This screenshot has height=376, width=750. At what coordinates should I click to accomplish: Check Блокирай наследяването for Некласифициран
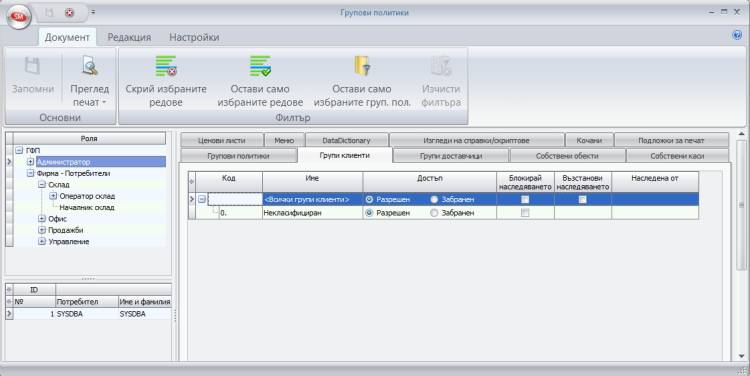[525, 213]
